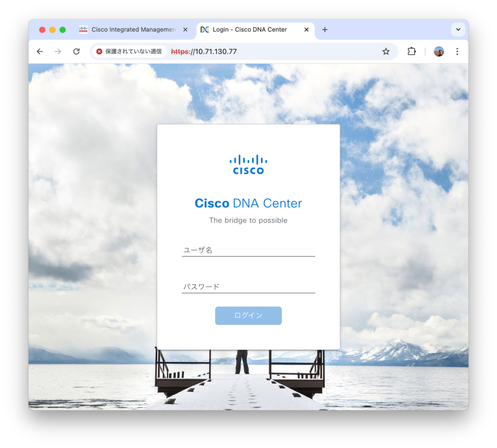497x448 pixels.
Task: Click the ログイン button
Action: 248,315
